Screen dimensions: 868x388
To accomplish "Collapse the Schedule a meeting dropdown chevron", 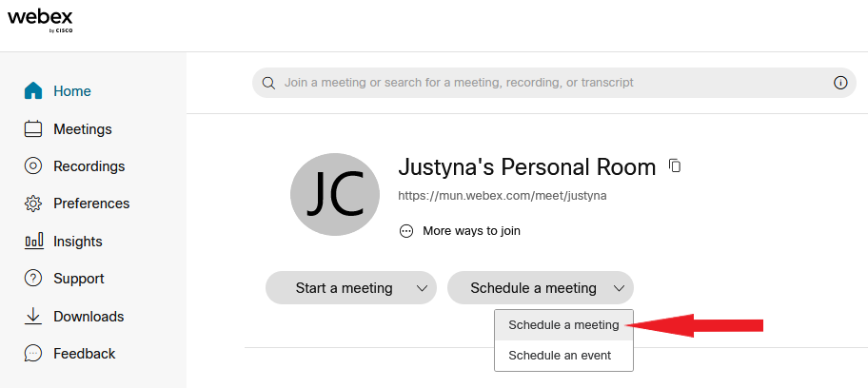I will click(620, 288).
